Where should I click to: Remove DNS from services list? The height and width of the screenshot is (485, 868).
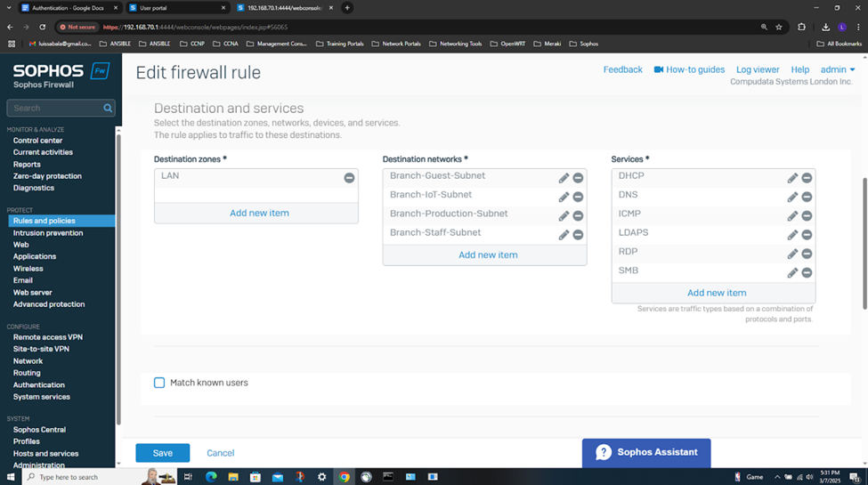pyautogui.click(x=807, y=197)
